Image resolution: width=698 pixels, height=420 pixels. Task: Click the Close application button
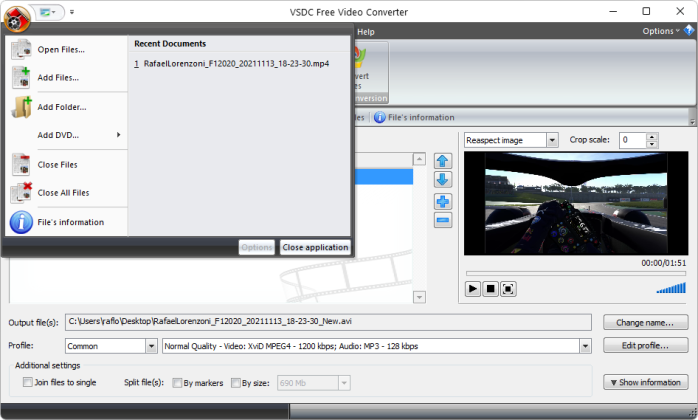pos(315,247)
